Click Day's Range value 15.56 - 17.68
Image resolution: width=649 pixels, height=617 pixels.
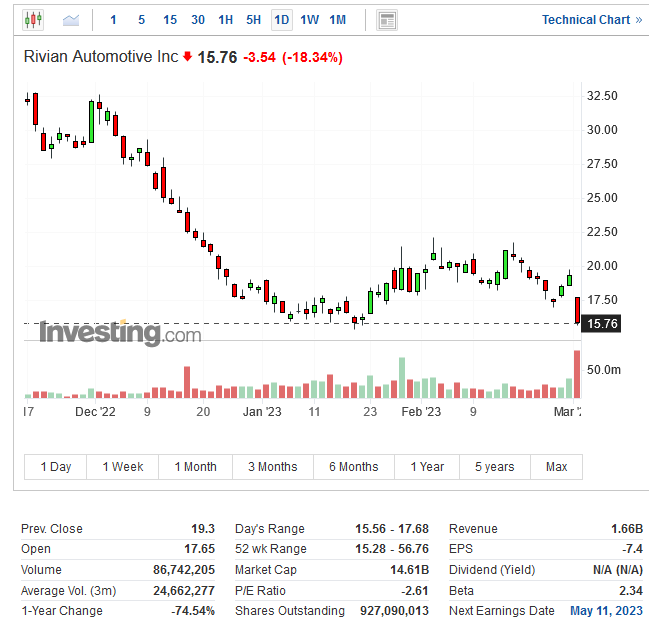click(392, 528)
